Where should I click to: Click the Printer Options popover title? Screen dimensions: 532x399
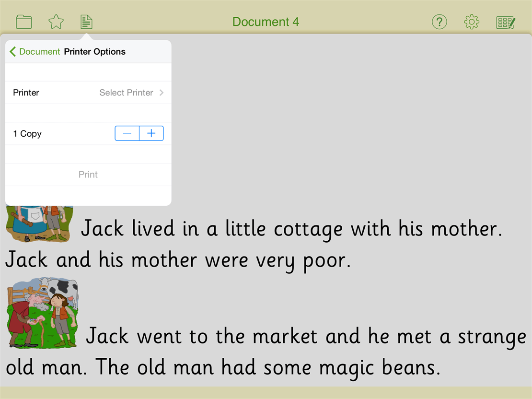coord(95,52)
